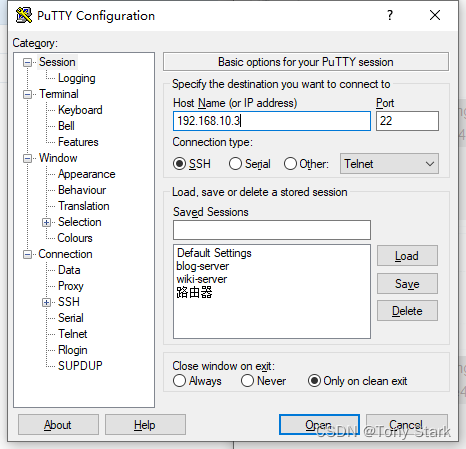Set close window on exit to Always
Viewport: 466px width, 449px height.
(179, 381)
